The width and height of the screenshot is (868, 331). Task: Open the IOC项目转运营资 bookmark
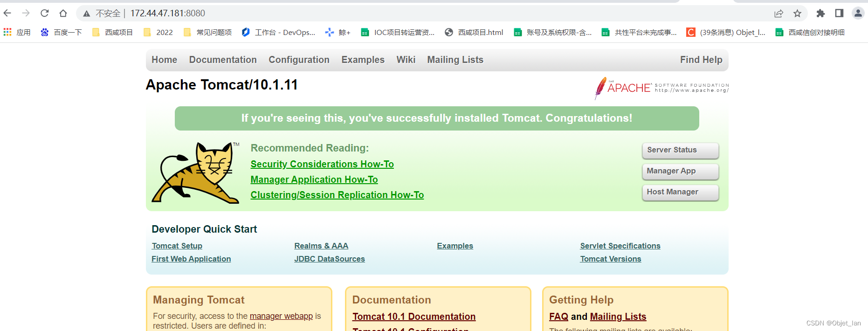click(398, 32)
